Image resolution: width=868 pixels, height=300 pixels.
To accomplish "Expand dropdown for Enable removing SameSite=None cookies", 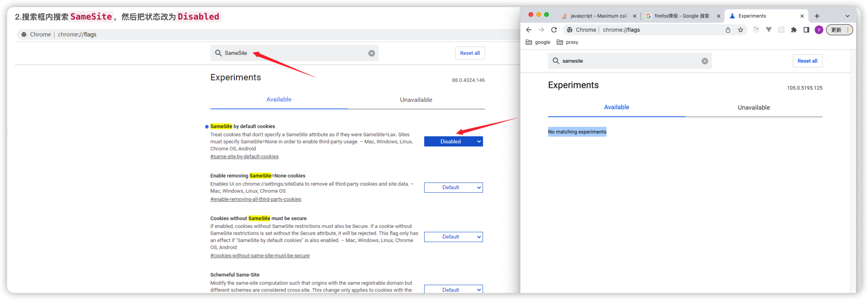I will pos(453,188).
